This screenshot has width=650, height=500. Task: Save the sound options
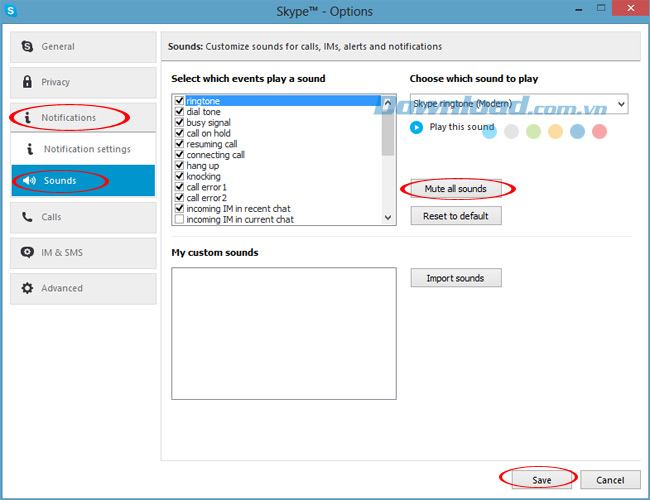click(542, 480)
